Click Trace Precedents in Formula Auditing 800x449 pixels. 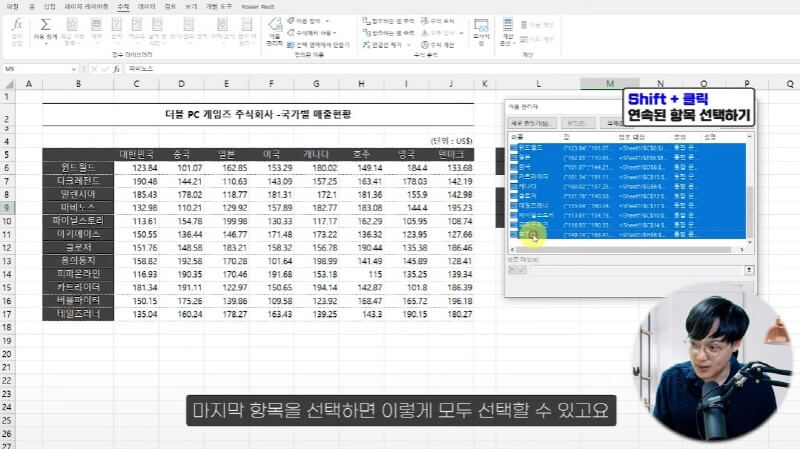pos(388,21)
